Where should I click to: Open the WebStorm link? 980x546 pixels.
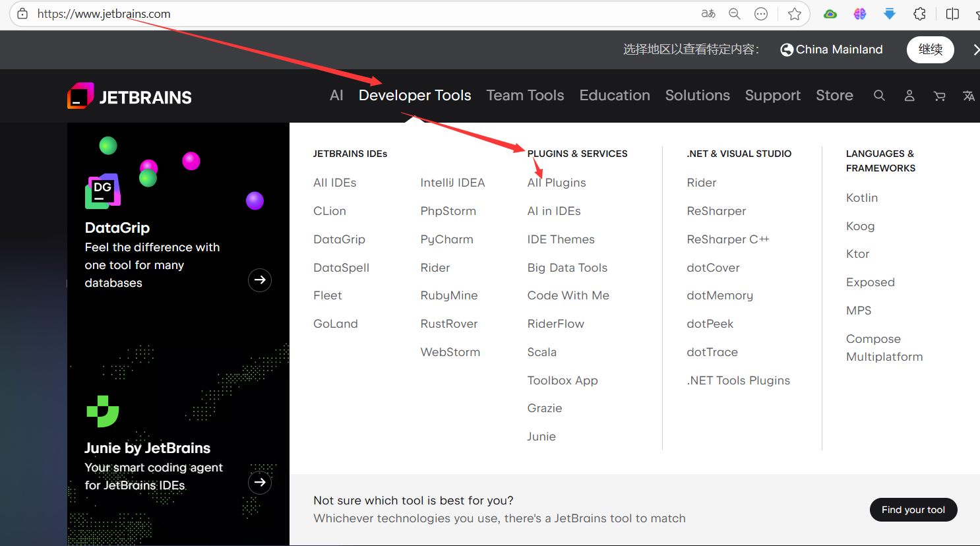pyautogui.click(x=450, y=352)
